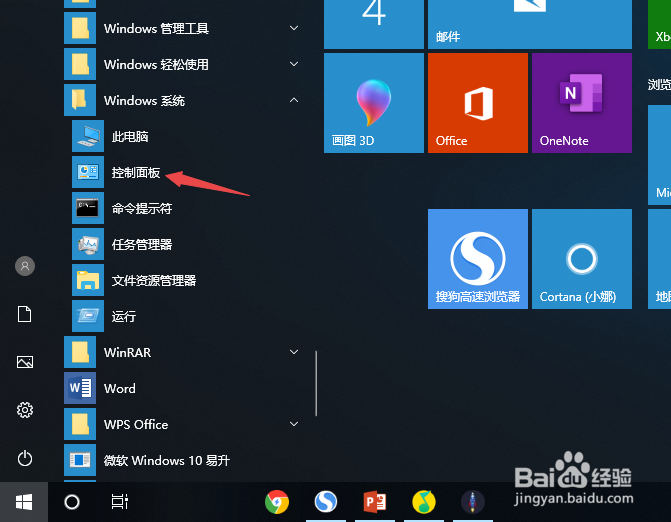Open the 画图 3D tile
This screenshot has height=522, width=671.
click(374, 103)
